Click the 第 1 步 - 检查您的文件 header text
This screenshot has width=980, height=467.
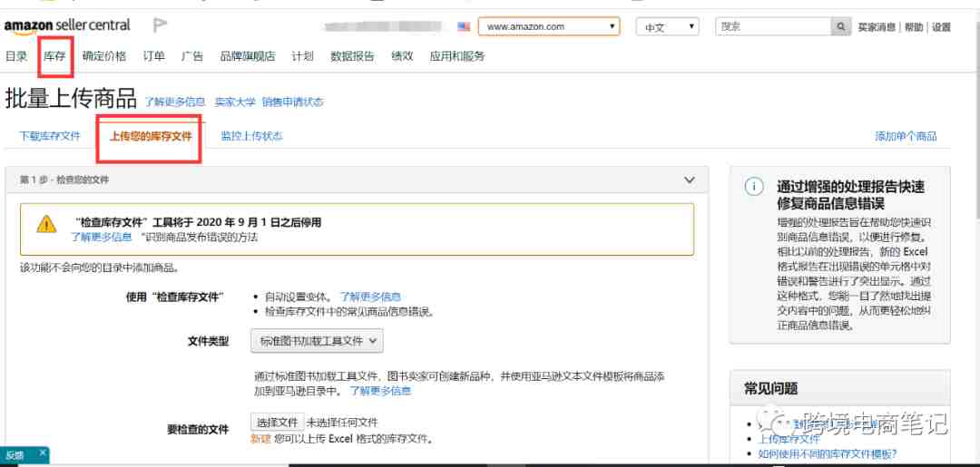click(x=64, y=180)
